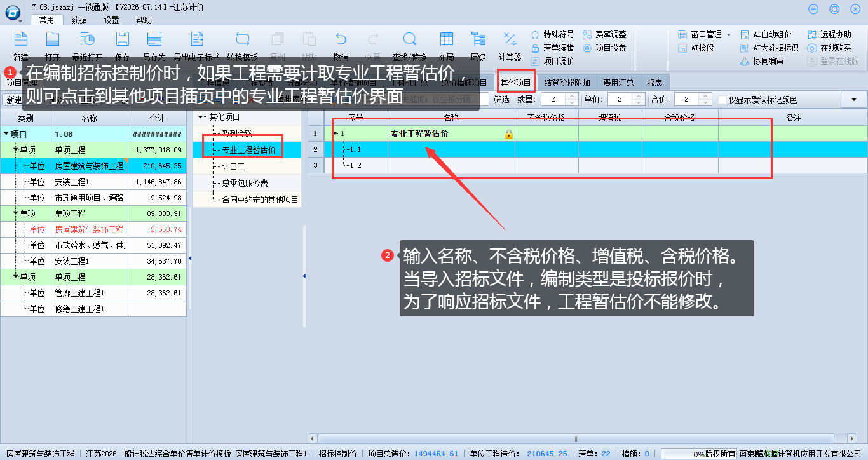Collapse 单项工程 row totaling 1,377,018.09
This screenshot has height=460, width=868.
coord(16,150)
